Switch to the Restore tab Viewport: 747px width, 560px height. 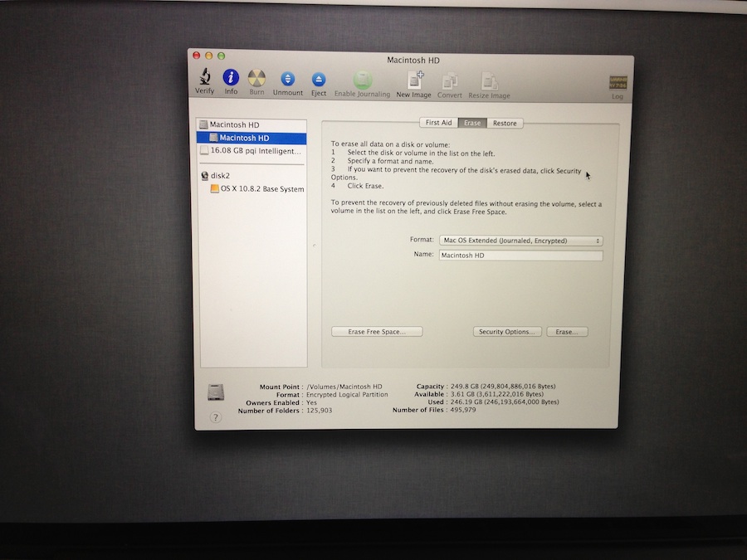[505, 123]
